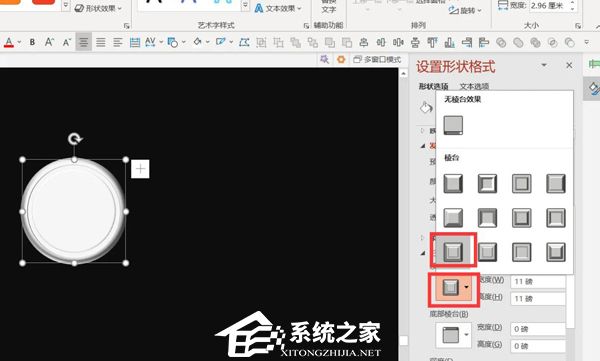
Task: Select the white beveled circle shape
Action: tap(74, 211)
